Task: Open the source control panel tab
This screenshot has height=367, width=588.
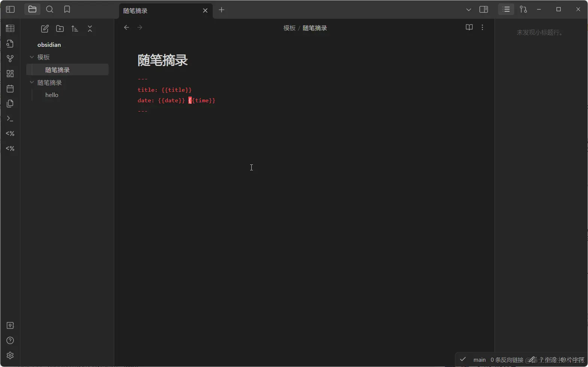Action: pos(524,9)
